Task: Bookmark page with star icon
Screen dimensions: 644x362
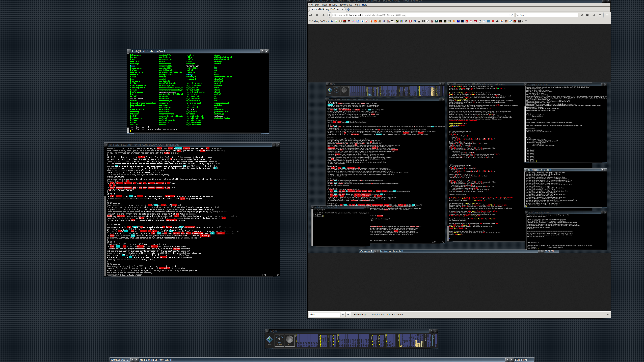Action: (x=582, y=15)
